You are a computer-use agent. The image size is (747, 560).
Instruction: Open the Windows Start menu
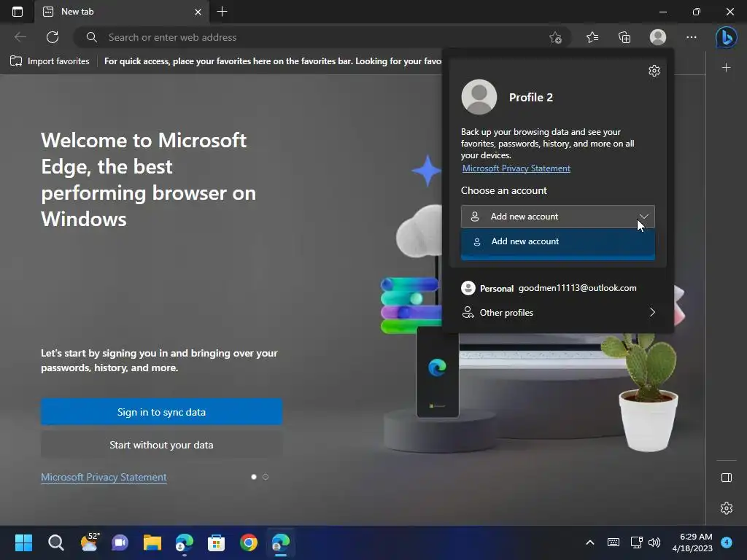click(x=23, y=542)
